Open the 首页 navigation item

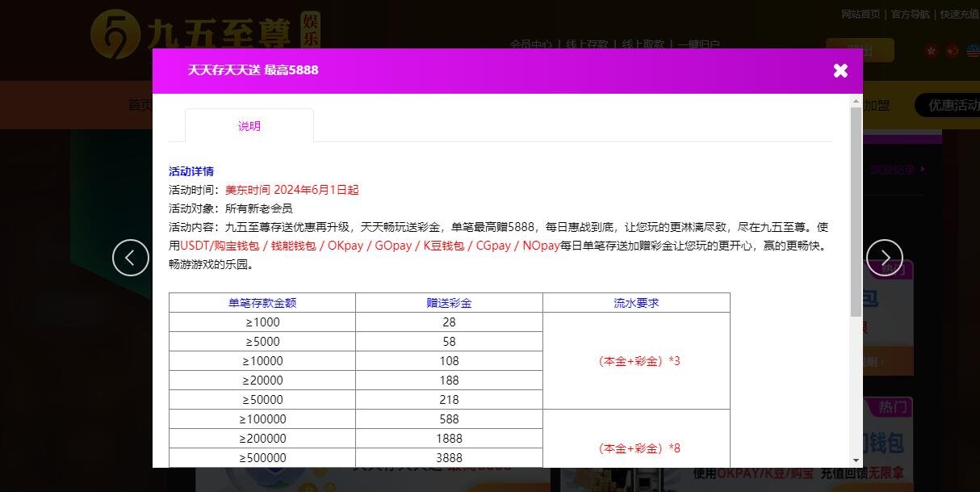(x=139, y=105)
